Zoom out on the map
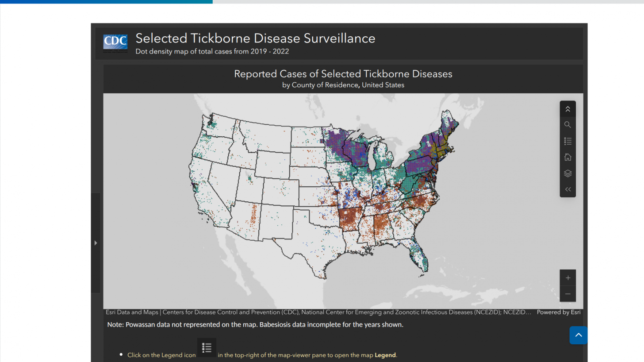The width and height of the screenshot is (644, 362). 567,294
